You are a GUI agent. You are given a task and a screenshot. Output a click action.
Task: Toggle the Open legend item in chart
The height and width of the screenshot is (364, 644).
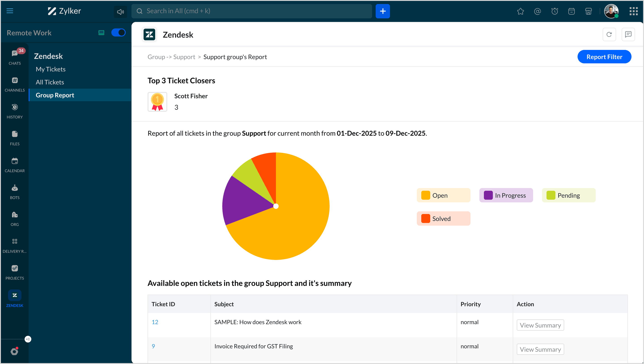pyautogui.click(x=443, y=195)
